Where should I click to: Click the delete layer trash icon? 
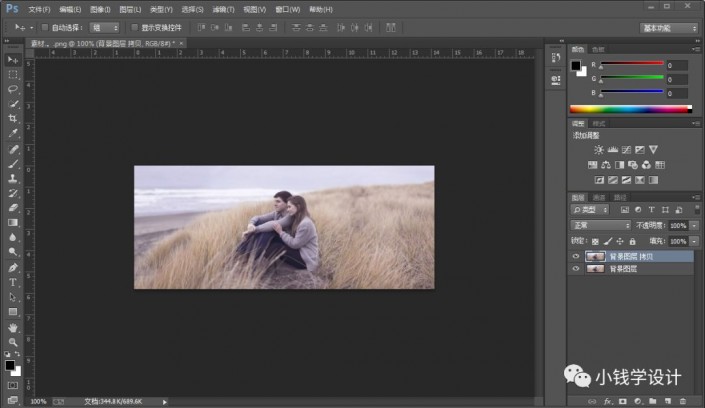(684, 400)
